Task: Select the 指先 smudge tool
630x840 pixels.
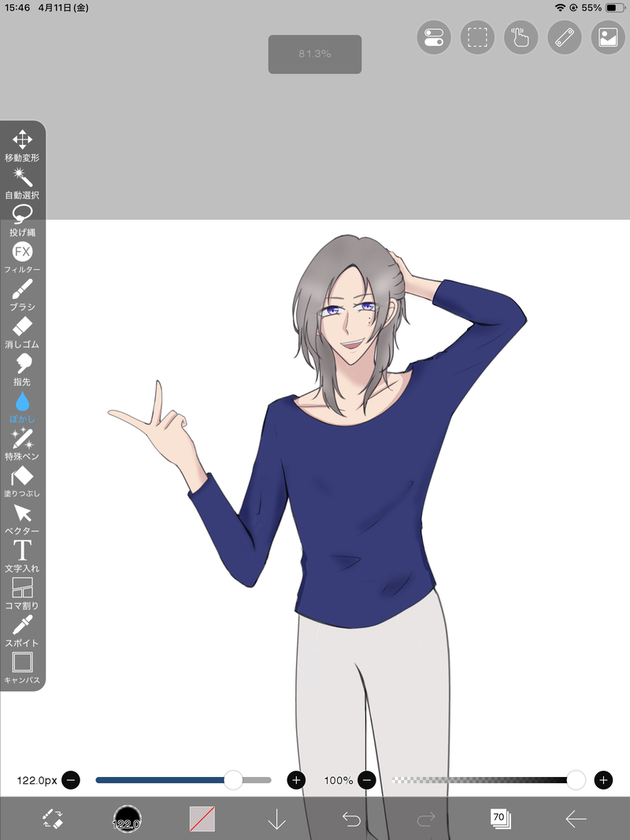Action: 22,370
